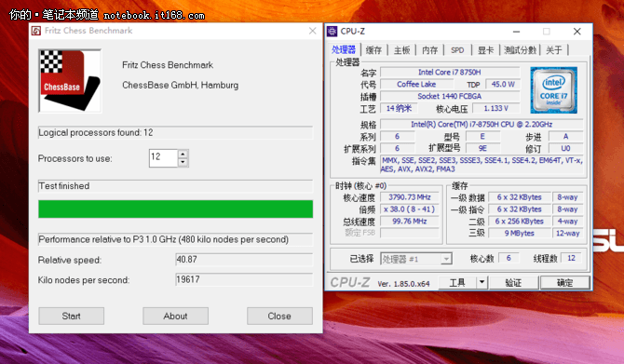
Task: Select the 处理器 tab in CPU-Z
Action: pos(344,49)
